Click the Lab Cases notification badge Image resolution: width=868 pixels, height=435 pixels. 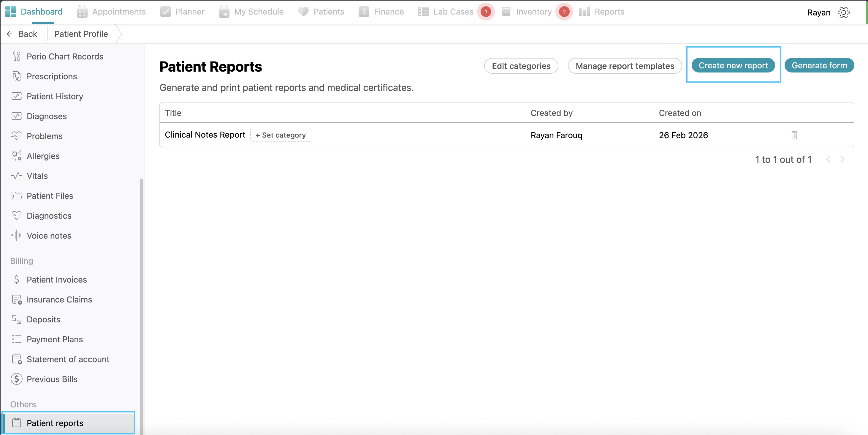click(486, 12)
